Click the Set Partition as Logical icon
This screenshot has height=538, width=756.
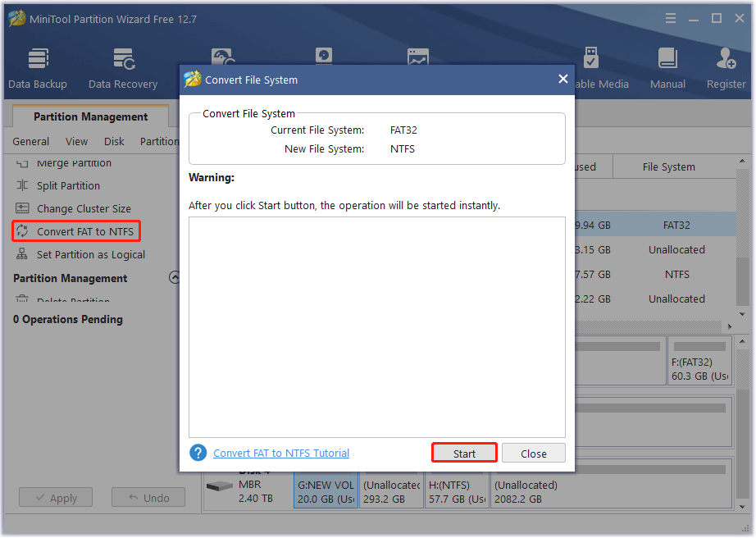pyautogui.click(x=22, y=254)
